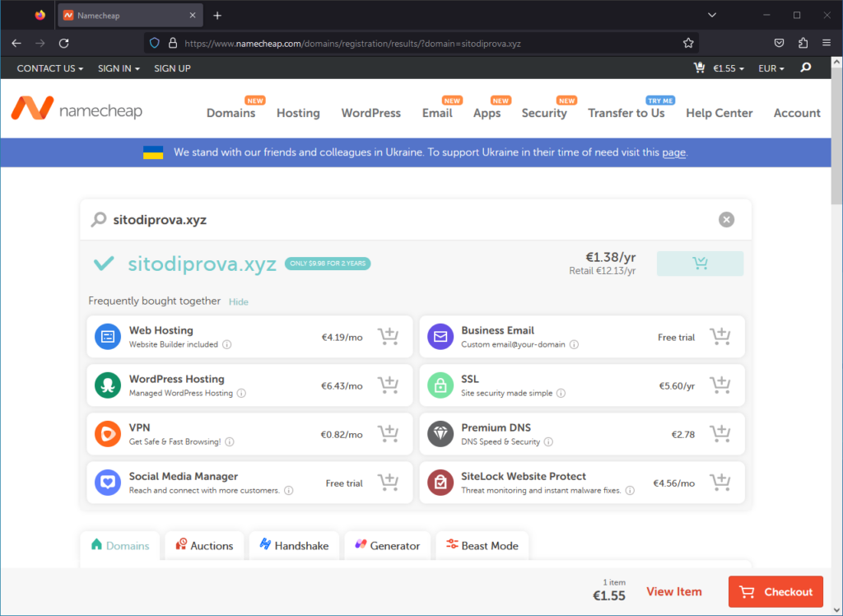The width and height of the screenshot is (843, 616).
Task: Open the Help Center menu
Action: (x=719, y=113)
